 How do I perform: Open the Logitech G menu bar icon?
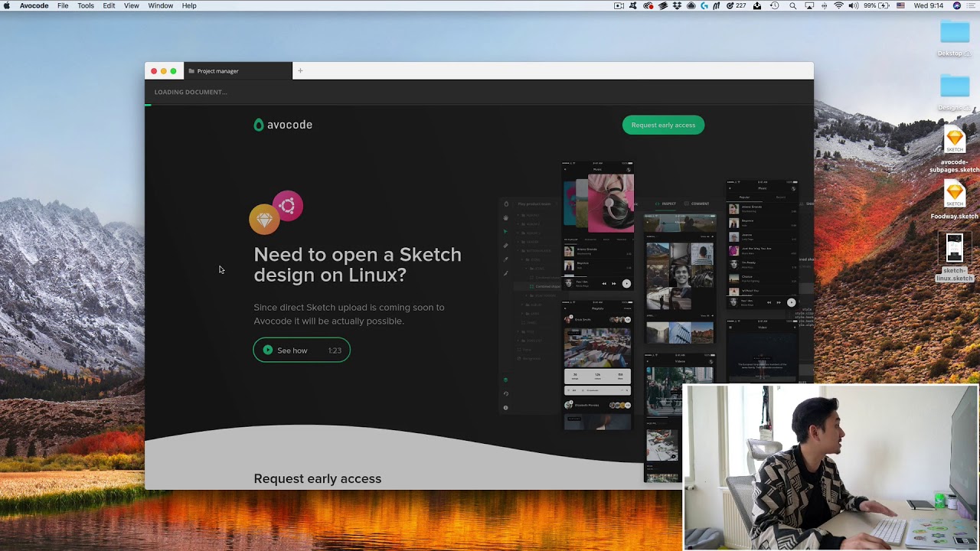point(704,5)
